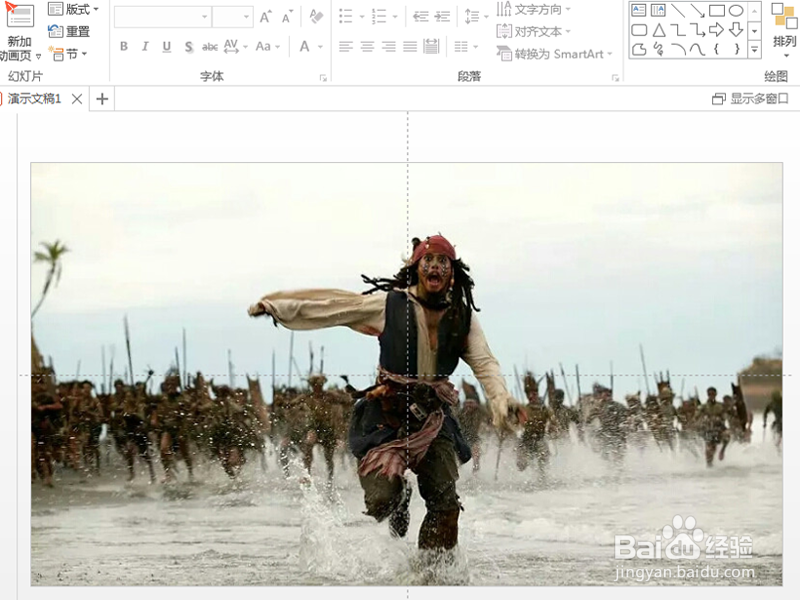Select the vertical text box shape

[x=658, y=10]
